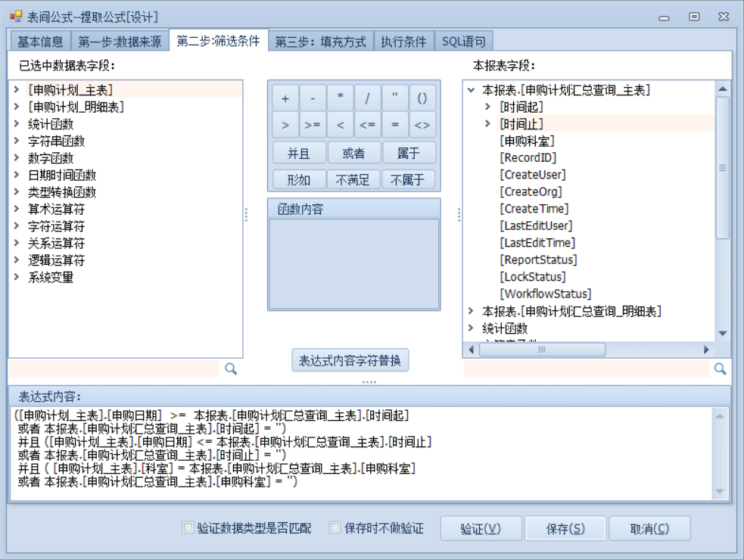Click the not-equal <> operator button
Viewport: 744px width, 560px height.
tap(422, 125)
